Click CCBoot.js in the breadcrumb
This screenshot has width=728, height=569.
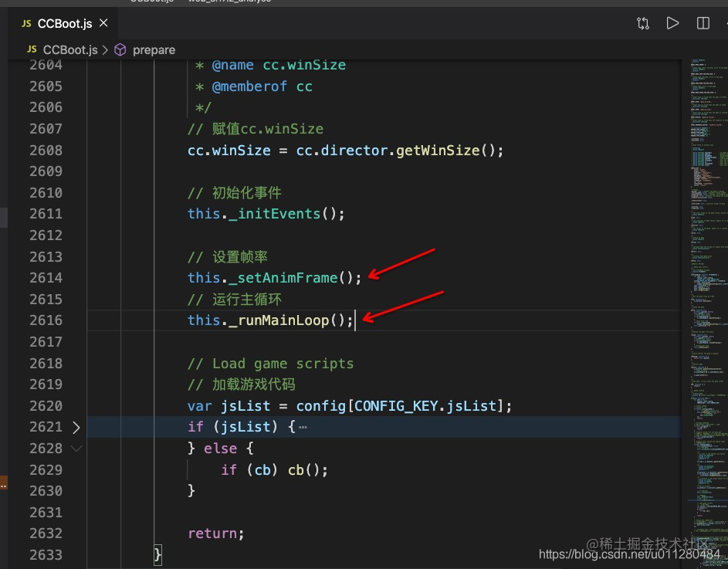click(70, 49)
